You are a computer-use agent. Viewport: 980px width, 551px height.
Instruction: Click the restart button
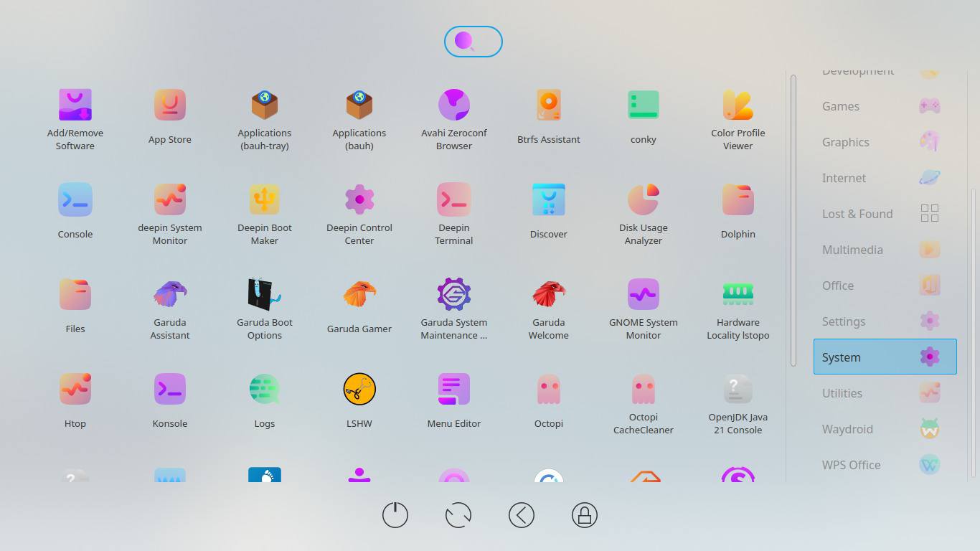[458, 515]
